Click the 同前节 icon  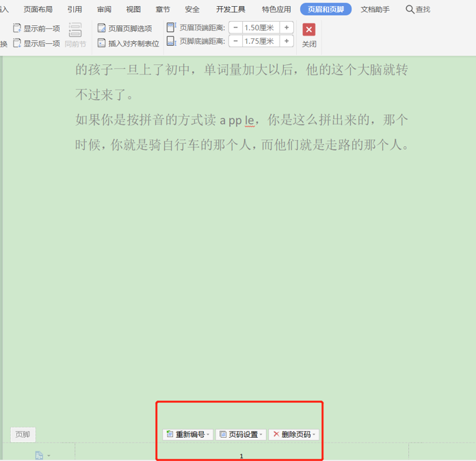click(x=75, y=30)
